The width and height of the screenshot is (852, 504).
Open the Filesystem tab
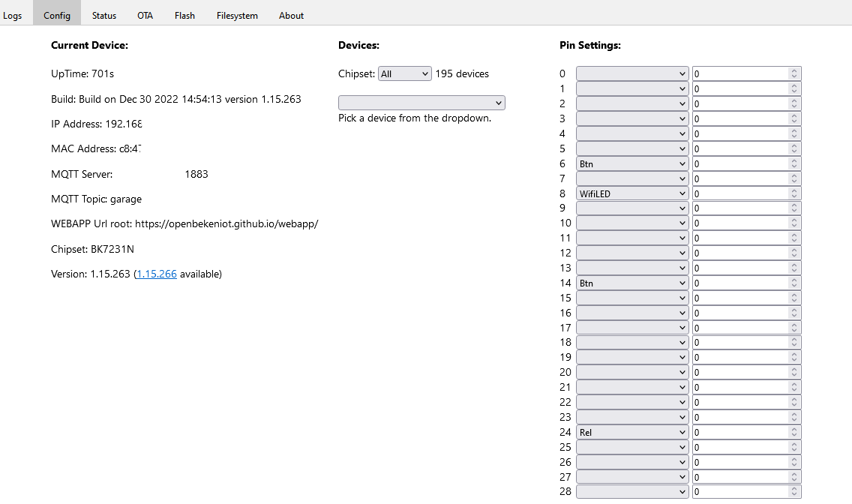coord(237,15)
